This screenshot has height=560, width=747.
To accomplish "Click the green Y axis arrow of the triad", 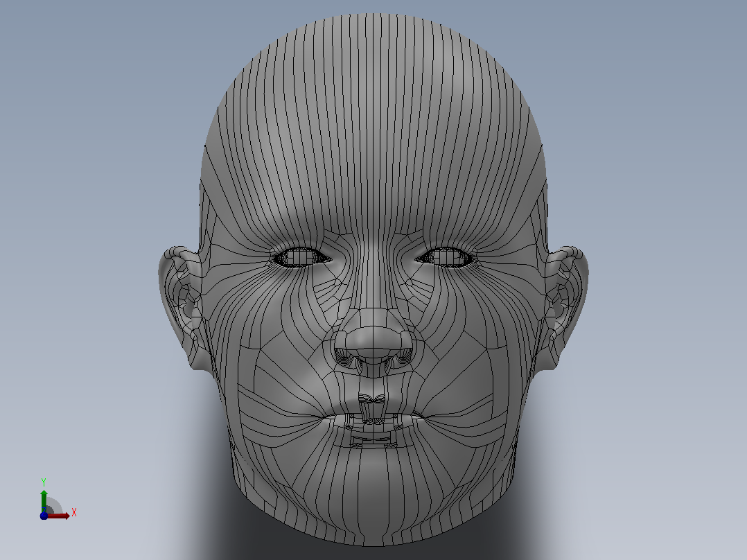I will (44, 500).
